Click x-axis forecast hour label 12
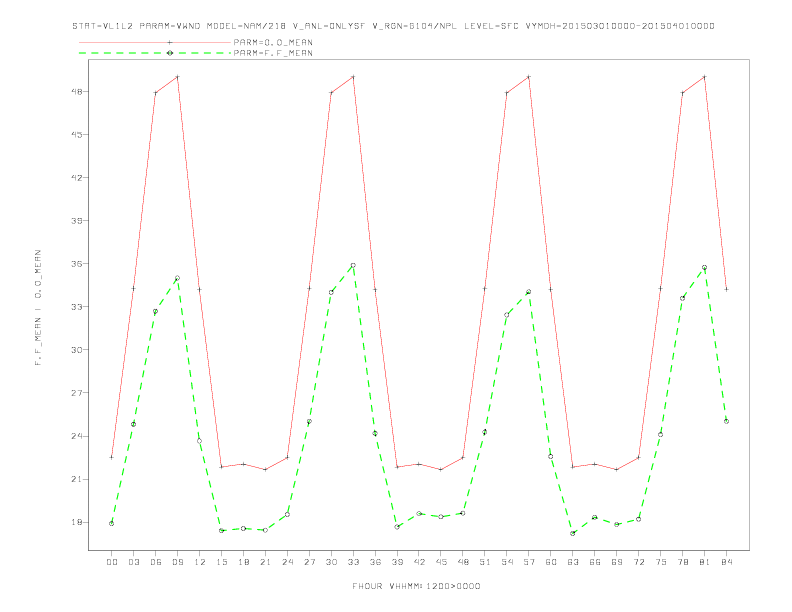Screen dimensions: 792x612 point(200,562)
